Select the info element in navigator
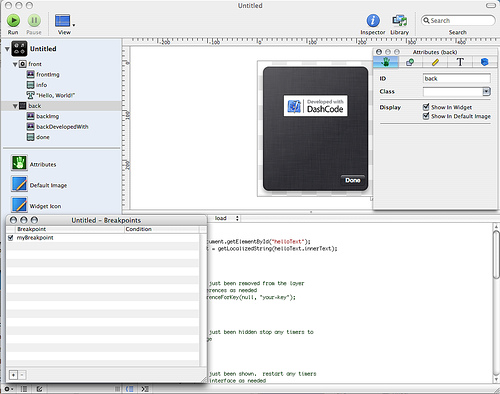Viewport: 500px width, 394px height. 41,85
